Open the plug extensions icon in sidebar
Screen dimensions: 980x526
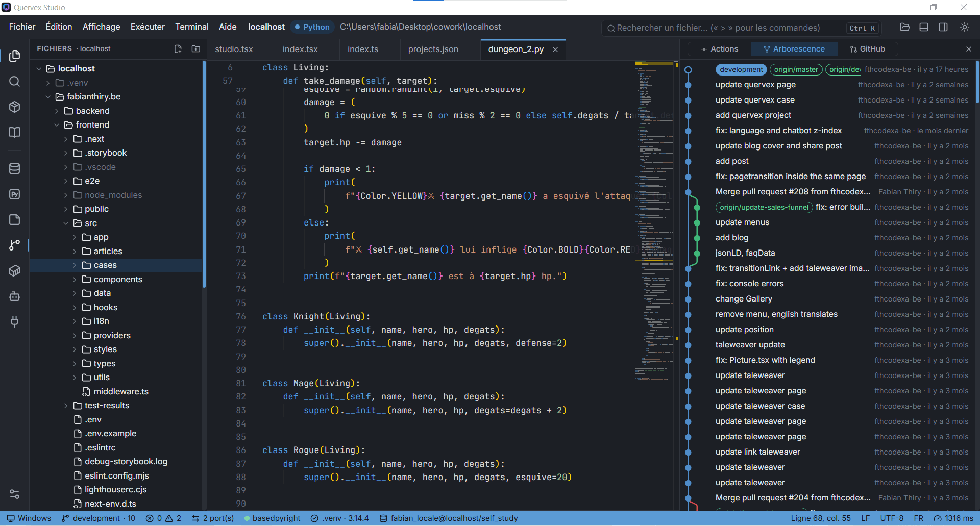(15, 321)
